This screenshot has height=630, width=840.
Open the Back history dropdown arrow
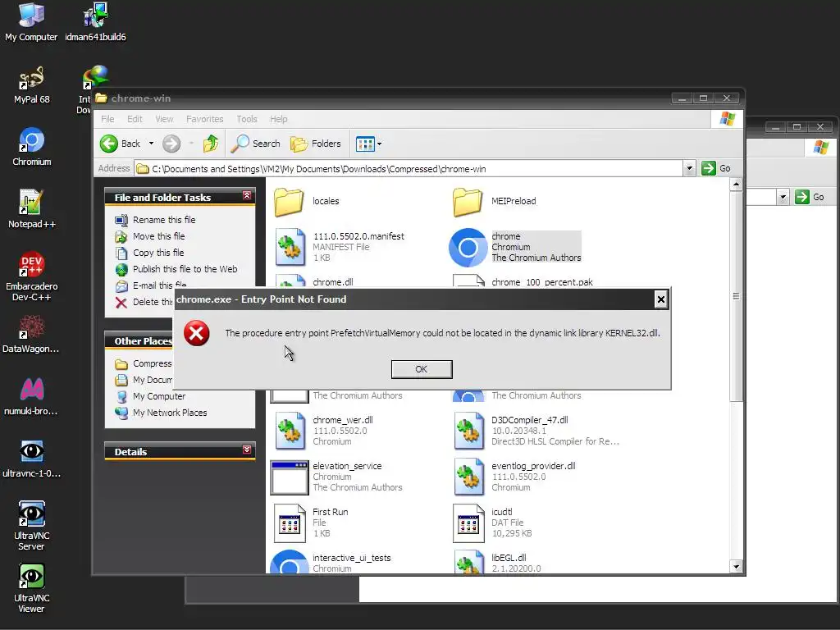click(151, 144)
